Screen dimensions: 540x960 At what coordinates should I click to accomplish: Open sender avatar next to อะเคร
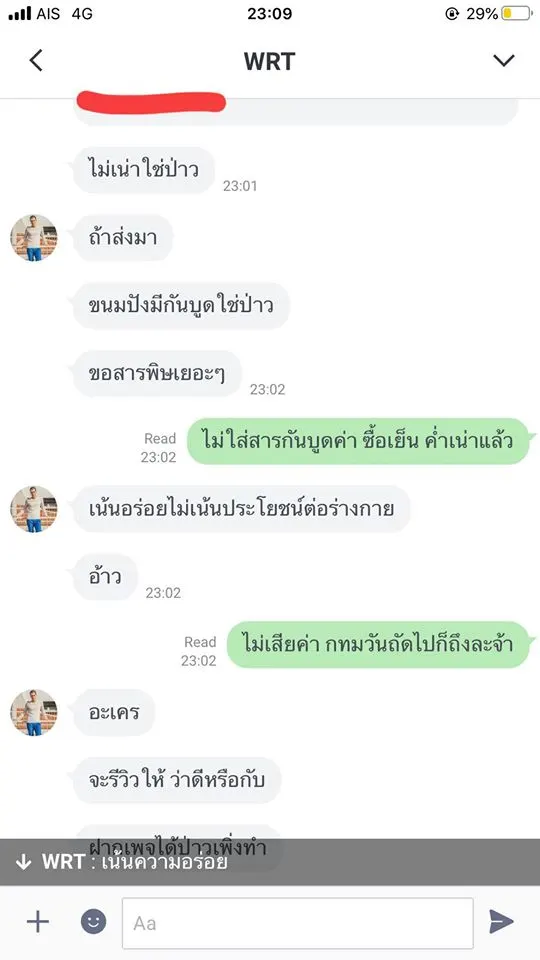click(x=34, y=712)
